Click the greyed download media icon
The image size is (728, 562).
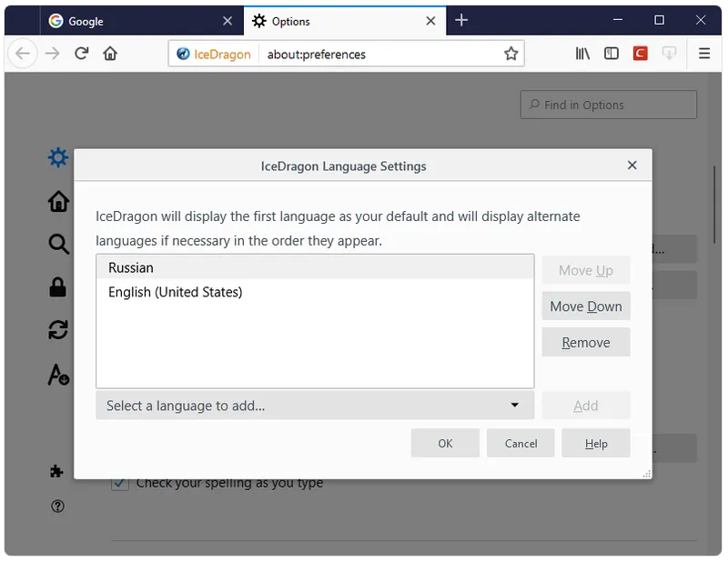tap(669, 54)
